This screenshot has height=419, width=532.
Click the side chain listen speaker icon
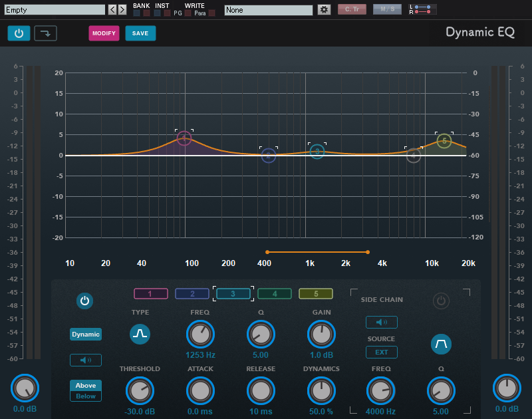coord(382,323)
